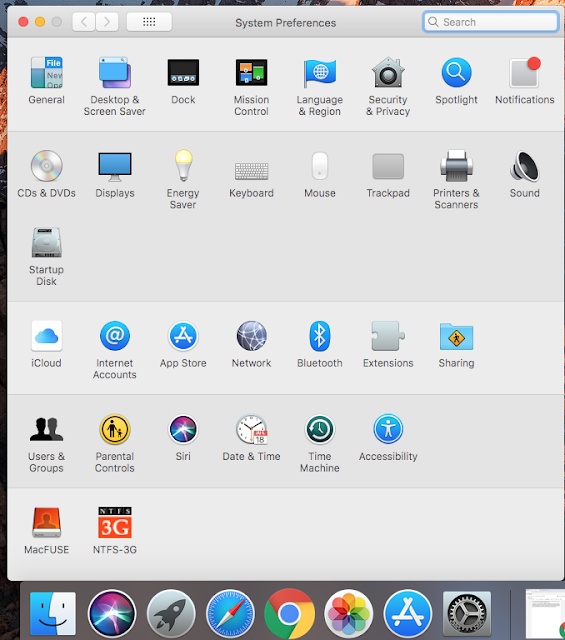The width and height of the screenshot is (565, 640).
Task: Open Launchpad rocket icon in Dock
Action: click(171, 613)
